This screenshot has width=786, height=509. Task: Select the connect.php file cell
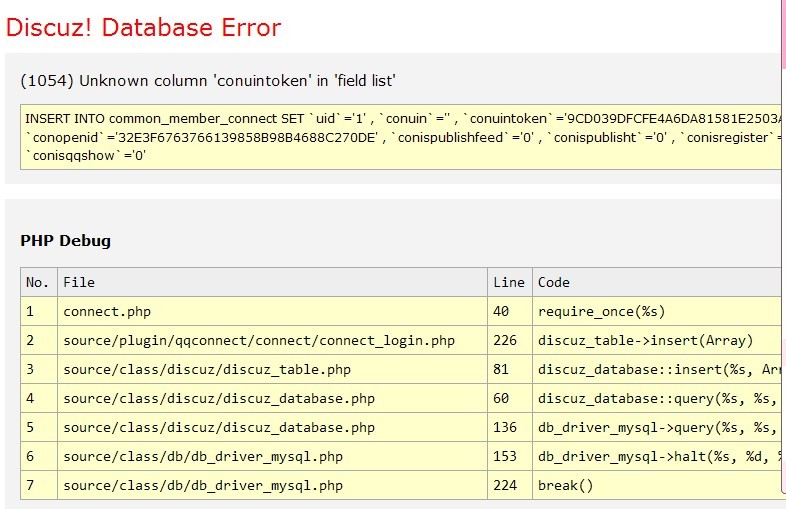(x=107, y=311)
